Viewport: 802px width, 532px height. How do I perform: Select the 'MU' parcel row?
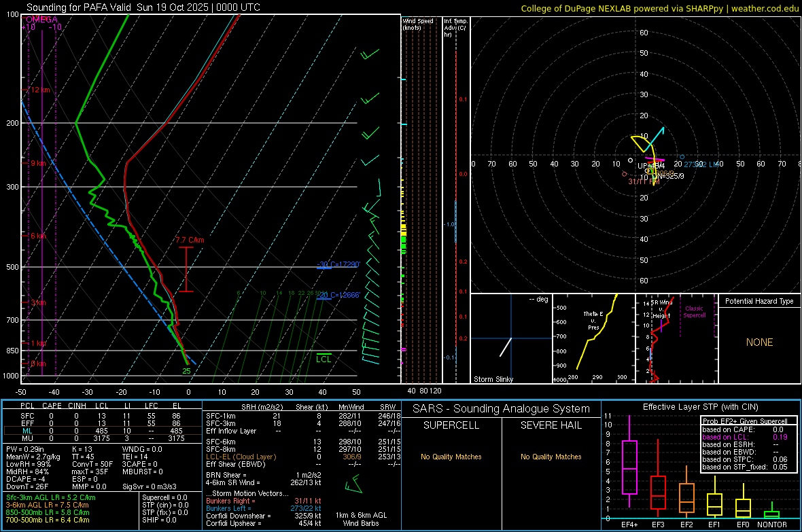(103, 438)
